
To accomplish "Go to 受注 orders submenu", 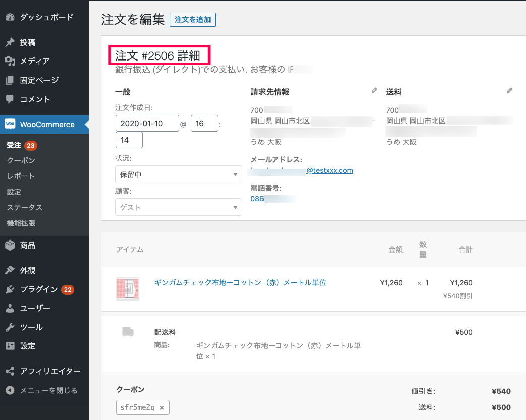I will [14, 145].
